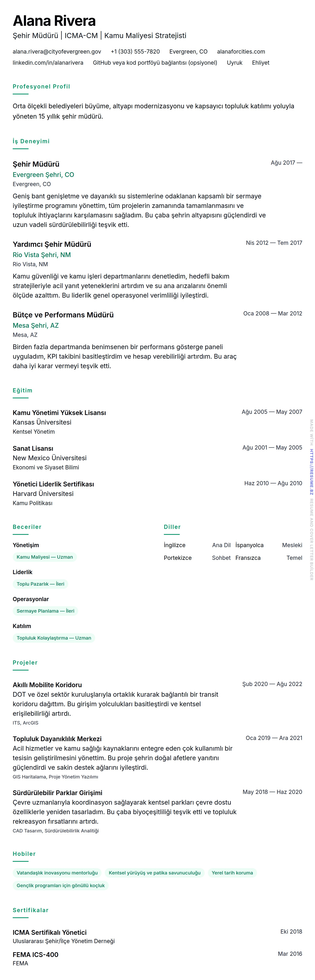Screen dimensions: 315x980
Task: Select the Kentsel yürüyüş ve patika savunuculuğu tag
Action: (x=155, y=873)
